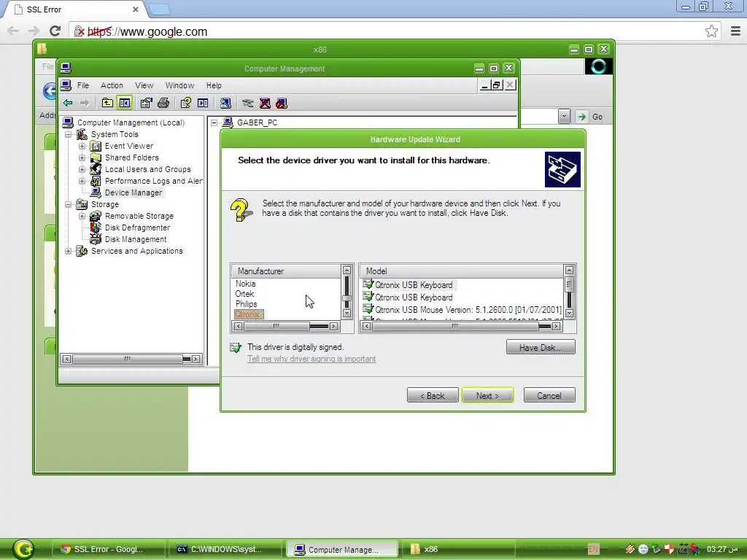
Task: Click the Computer Management menu bar icon
Action: coord(66,85)
